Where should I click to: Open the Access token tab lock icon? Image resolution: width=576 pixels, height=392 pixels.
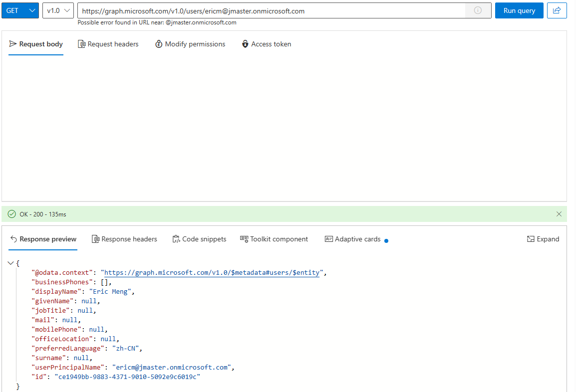(x=245, y=44)
